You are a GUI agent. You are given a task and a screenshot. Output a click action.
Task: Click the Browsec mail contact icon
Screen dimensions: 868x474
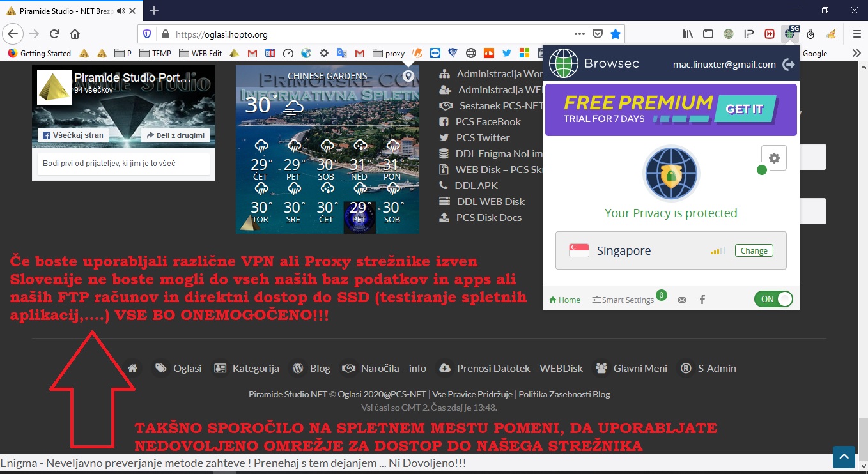pyautogui.click(x=682, y=300)
